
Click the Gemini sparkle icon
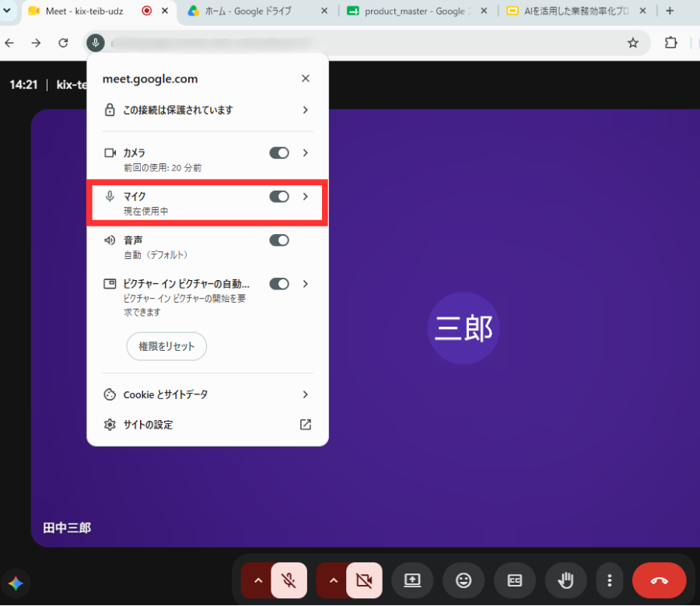coord(16,583)
